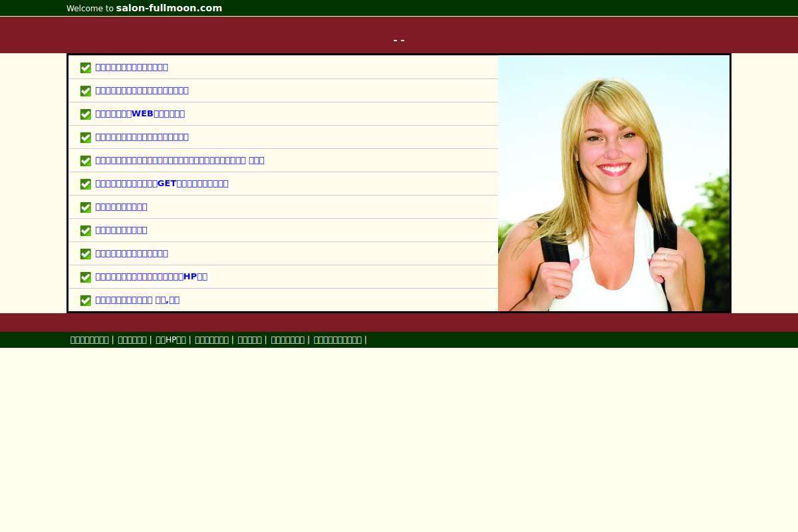Click the last footer navigation link
Screen dimensions: 798x532
coord(338,340)
